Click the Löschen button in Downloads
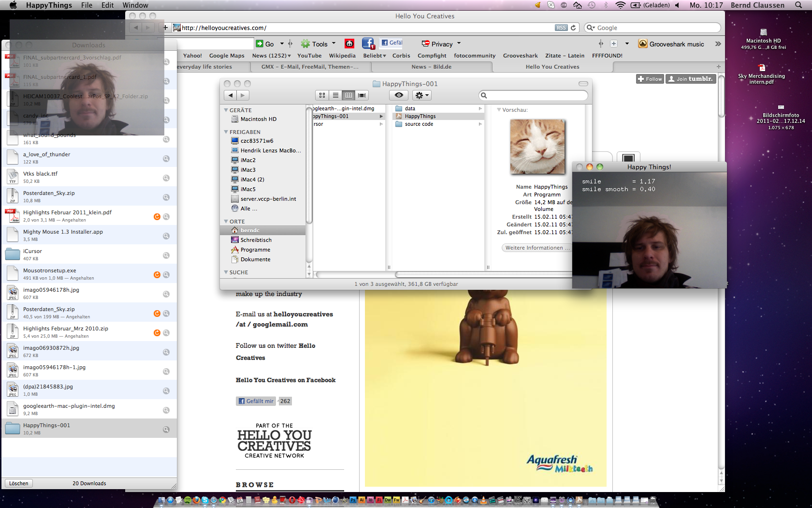This screenshot has height=508, width=812. [19, 483]
